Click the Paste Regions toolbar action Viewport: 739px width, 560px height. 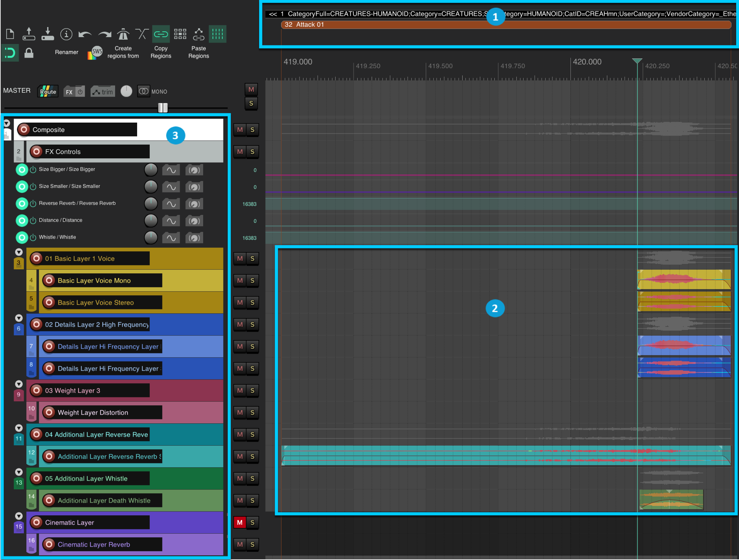tap(198, 52)
